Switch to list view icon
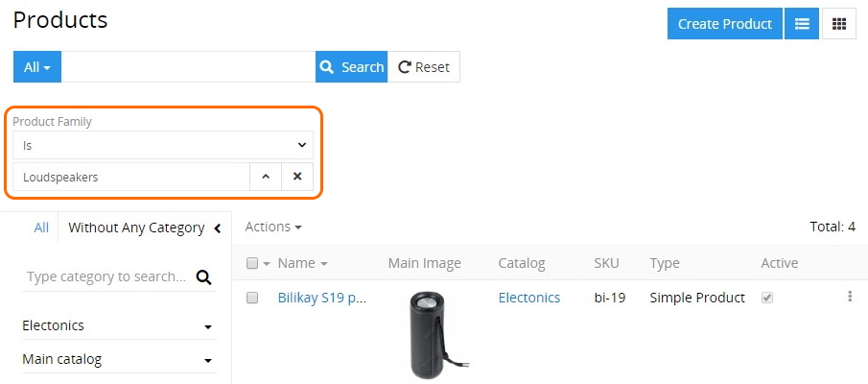 click(x=802, y=24)
